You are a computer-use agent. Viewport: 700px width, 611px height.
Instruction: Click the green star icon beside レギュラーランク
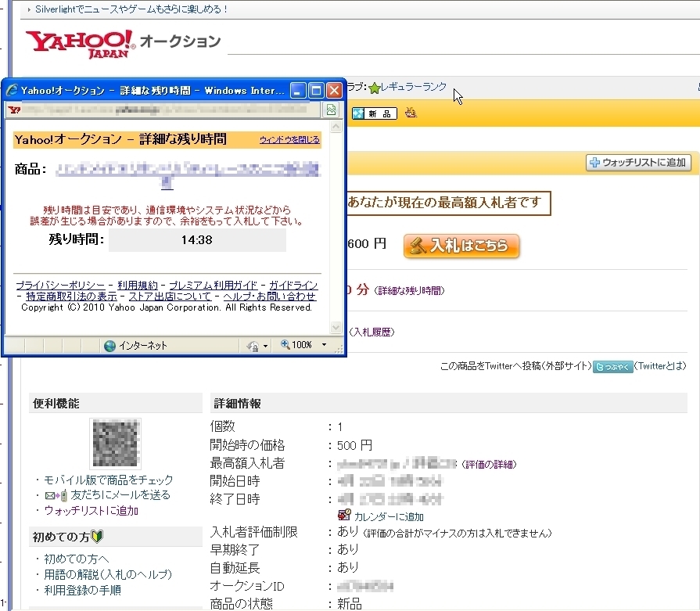tap(374, 88)
